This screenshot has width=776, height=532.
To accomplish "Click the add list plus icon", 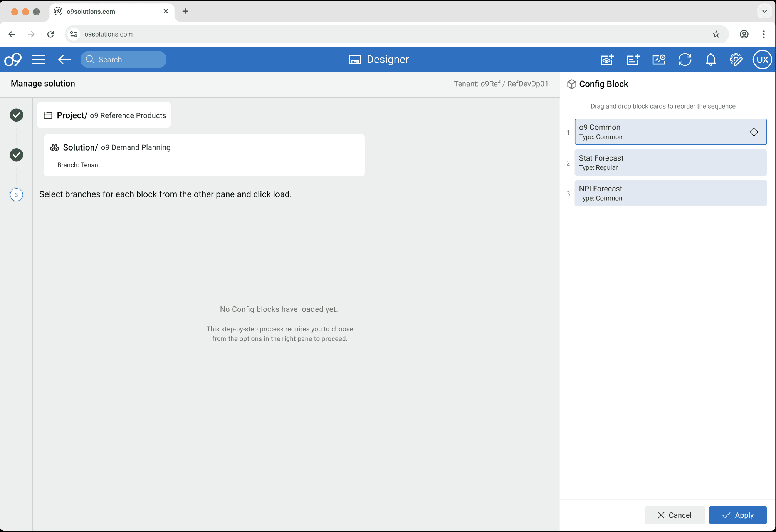I will tap(633, 60).
